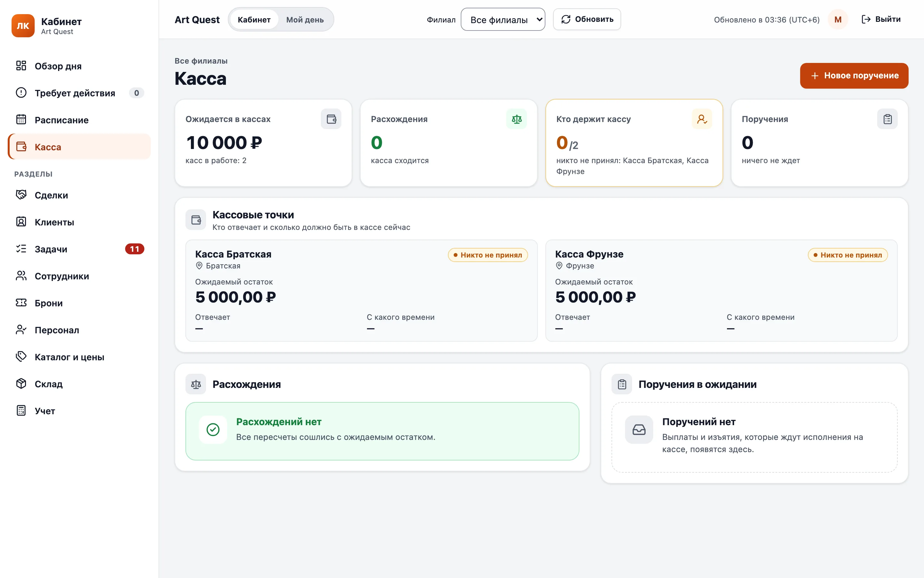Open the Касса Фрунзе card title

point(589,254)
